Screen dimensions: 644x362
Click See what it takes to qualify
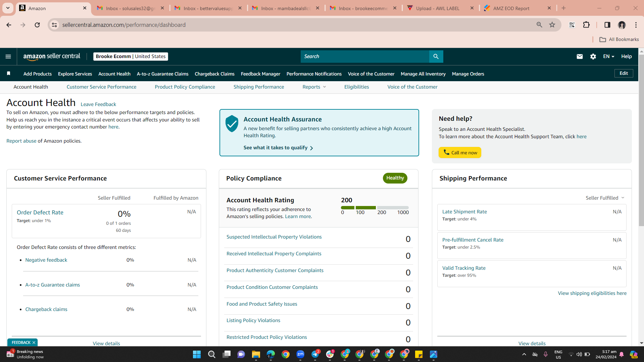coord(278,148)
